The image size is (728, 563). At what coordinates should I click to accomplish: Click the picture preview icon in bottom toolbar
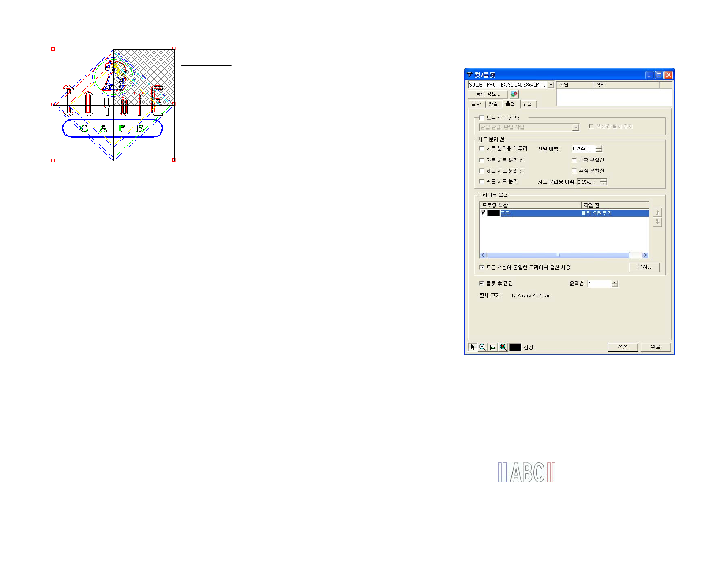[x=493, y=347]
